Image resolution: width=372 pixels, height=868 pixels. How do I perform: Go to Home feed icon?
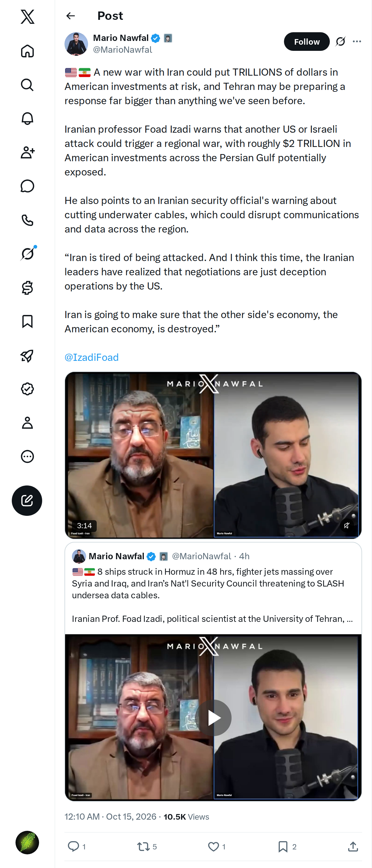tap(27, 51)
